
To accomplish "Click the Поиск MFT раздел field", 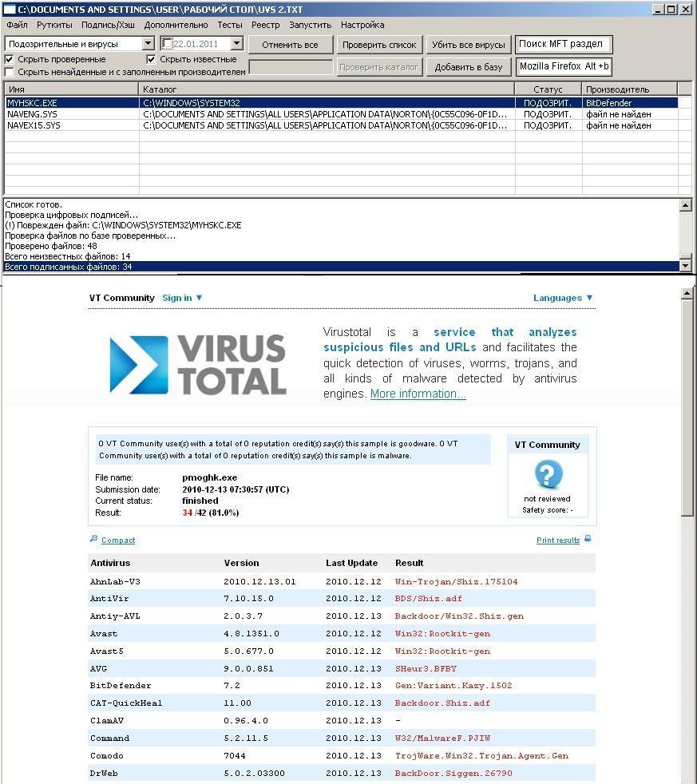I will (x=564, y=44).
